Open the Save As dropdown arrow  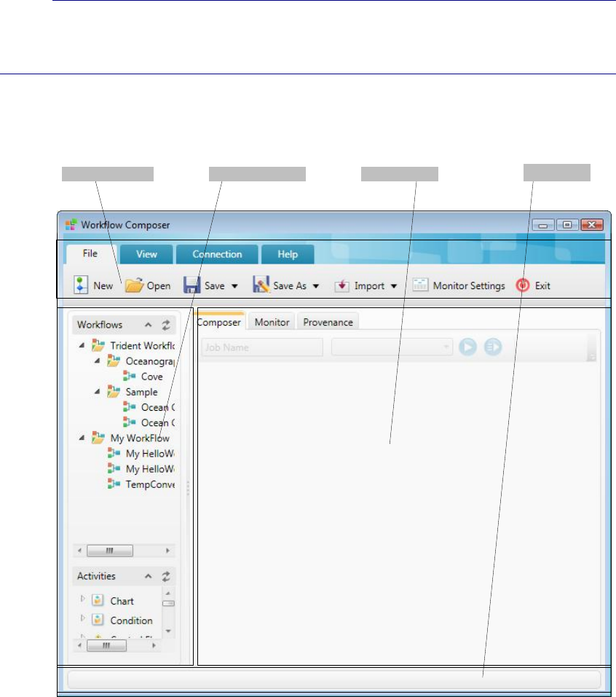pyautogui.click(x=315, y=286)
